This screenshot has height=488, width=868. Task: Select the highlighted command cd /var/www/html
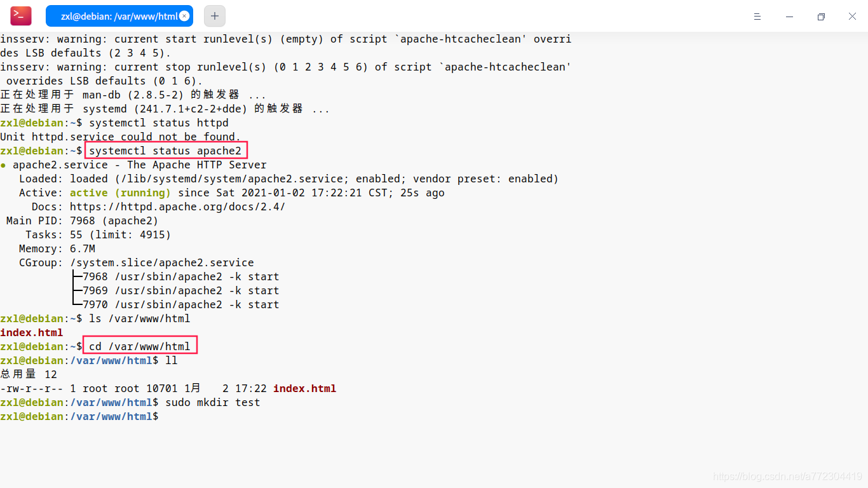(140, 346)
